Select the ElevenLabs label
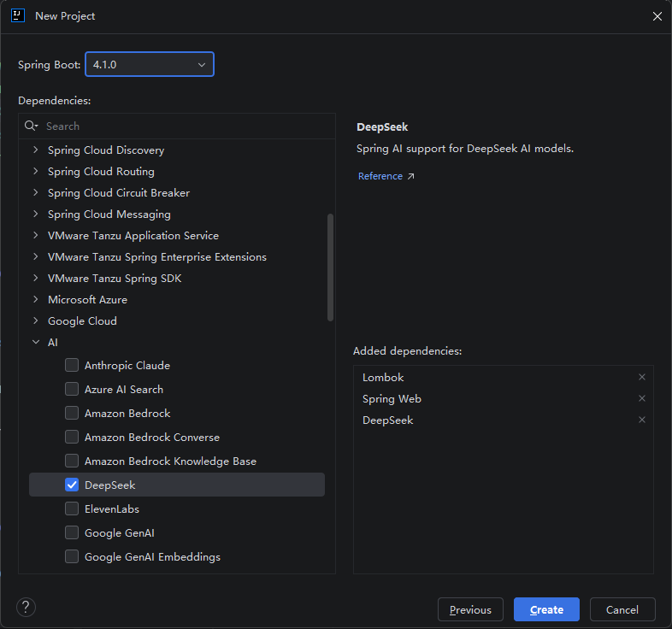The image size is (672, 629). click(x=112, y=509)
